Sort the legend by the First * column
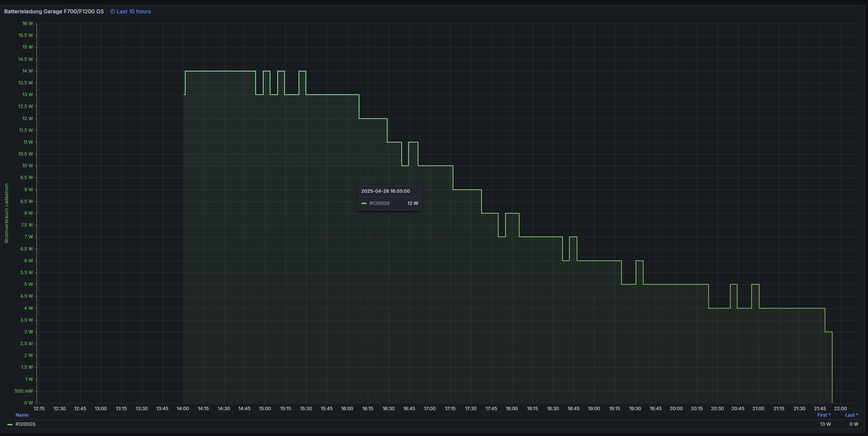 (823, 415)
